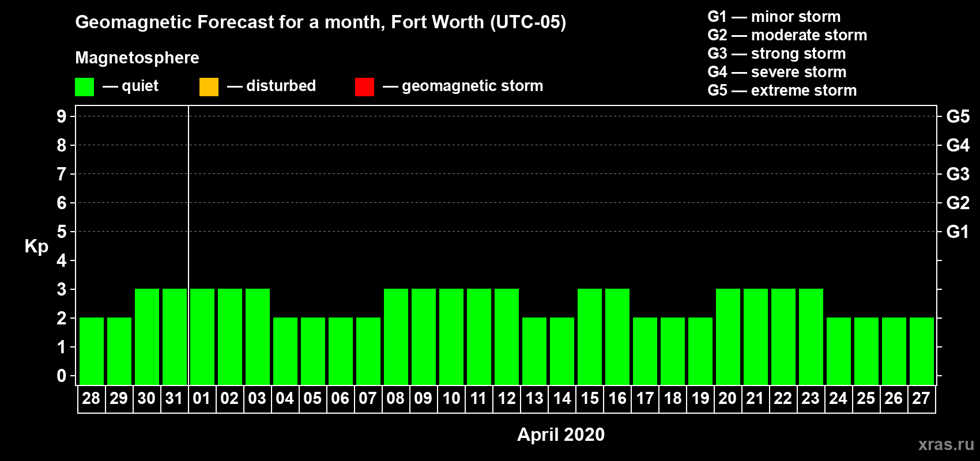
Task: Click the date cell 25
Action: click(x=866, y=399)
